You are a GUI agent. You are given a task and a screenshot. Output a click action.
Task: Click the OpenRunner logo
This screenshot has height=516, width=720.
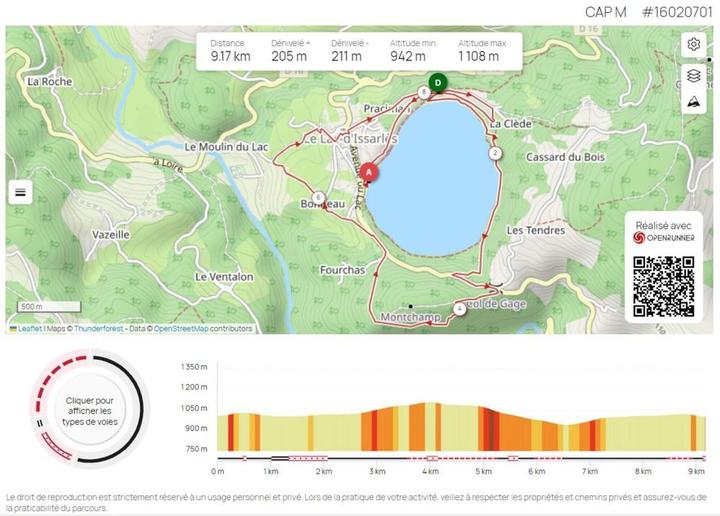coord(664,237)
